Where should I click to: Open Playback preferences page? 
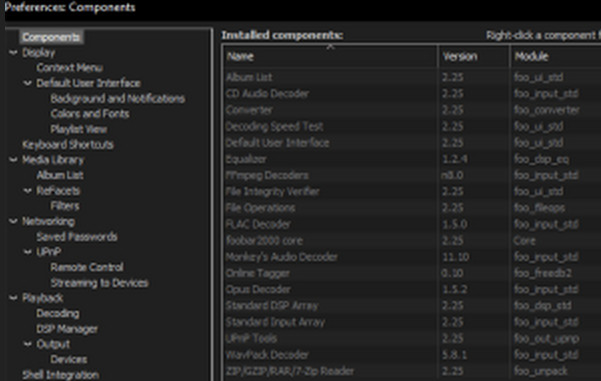point(43,298)
